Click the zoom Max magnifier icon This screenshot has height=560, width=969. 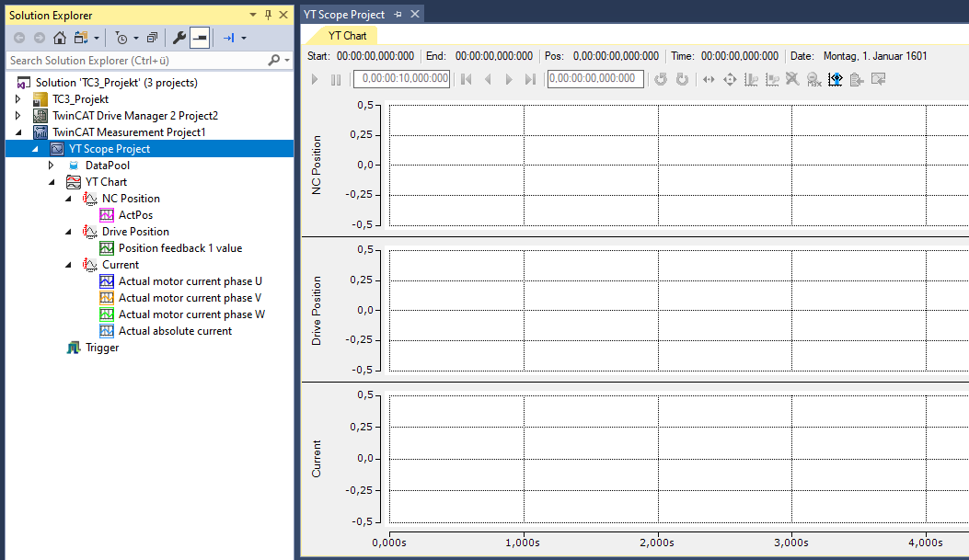click(x=813, y=79)
